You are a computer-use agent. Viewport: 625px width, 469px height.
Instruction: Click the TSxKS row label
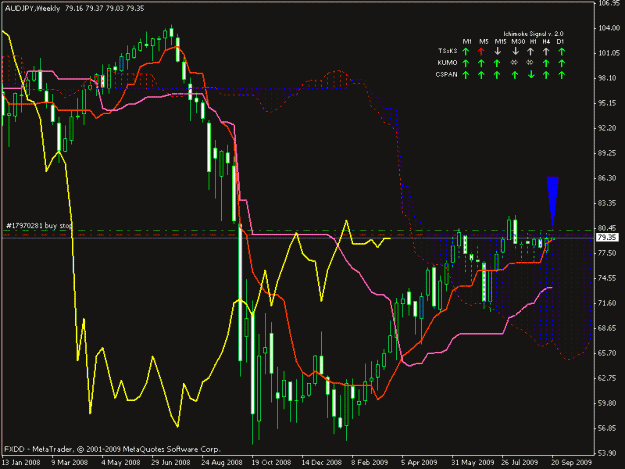(x=448, y=51)
